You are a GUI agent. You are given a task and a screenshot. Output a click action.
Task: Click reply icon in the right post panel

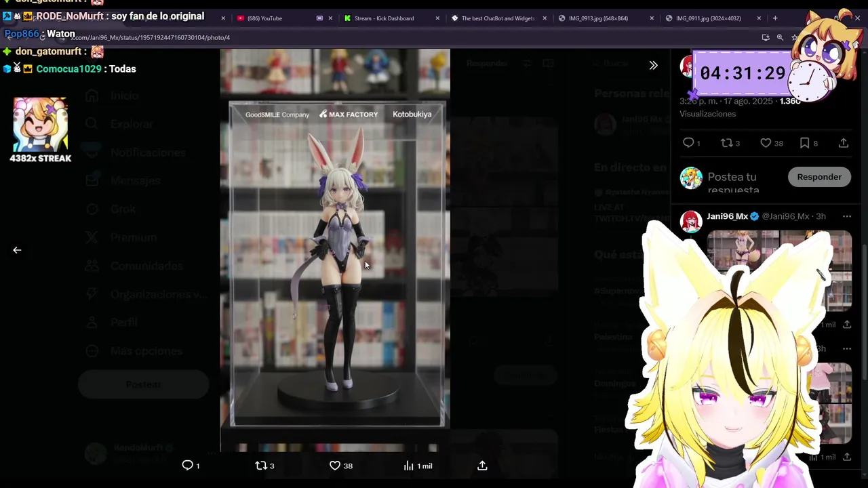tap(688, 143)
